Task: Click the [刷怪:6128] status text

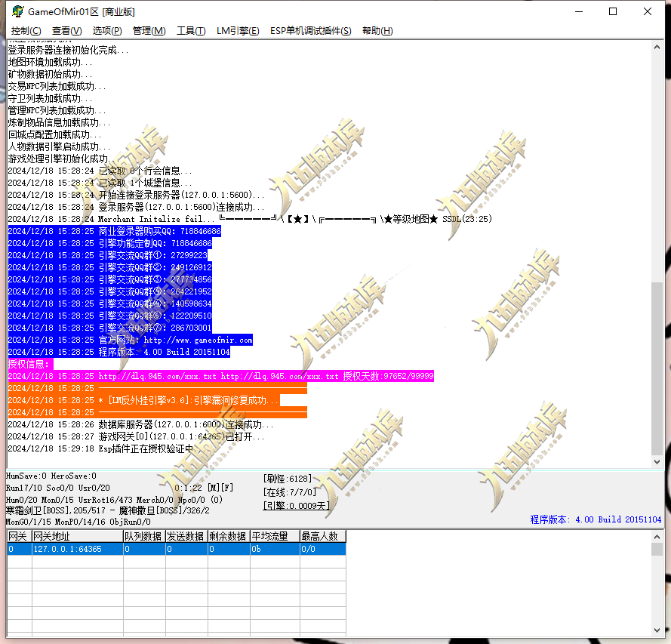Action: pyautogui.click(x=287, y=479)
